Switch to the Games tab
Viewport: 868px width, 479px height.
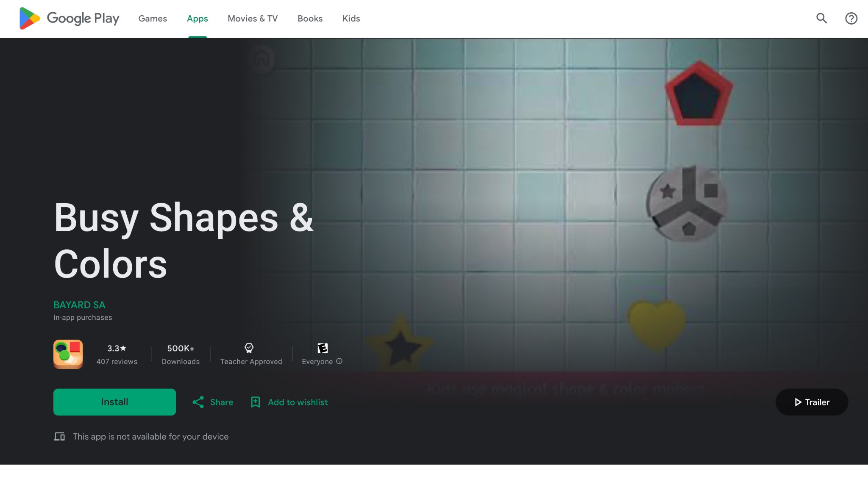[x=153, y=19]
